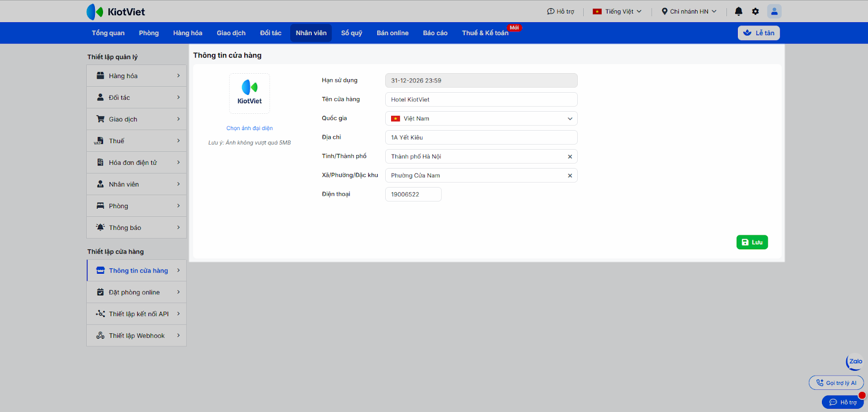Expand the Thiết lập Webhook chevron

click(178, 336)
